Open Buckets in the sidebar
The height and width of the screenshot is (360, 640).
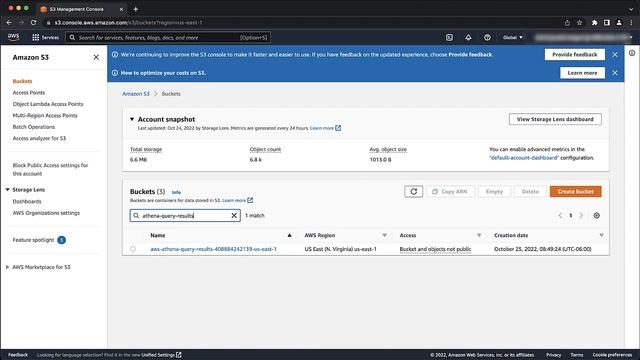point(22,81)
